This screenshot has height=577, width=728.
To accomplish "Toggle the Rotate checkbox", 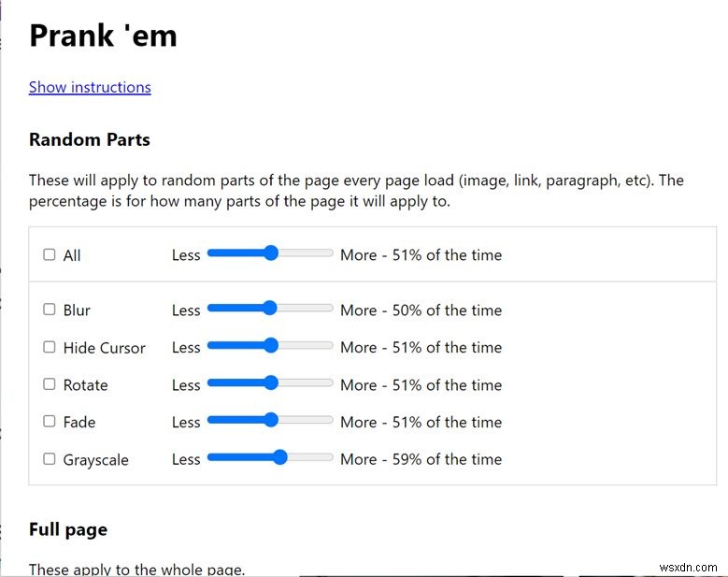I will pyautogui.click(x=50, y=384).
